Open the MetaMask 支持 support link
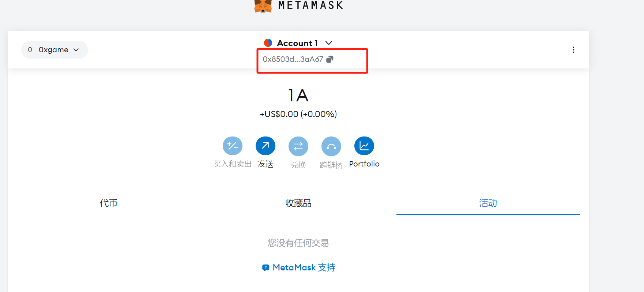This screenshot has width=644, height=292. pyautogui.click(x=299, y=267)
